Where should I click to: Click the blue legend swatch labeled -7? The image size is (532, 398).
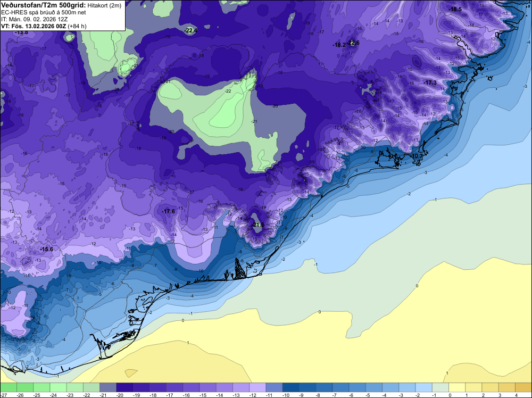(340, 387)
